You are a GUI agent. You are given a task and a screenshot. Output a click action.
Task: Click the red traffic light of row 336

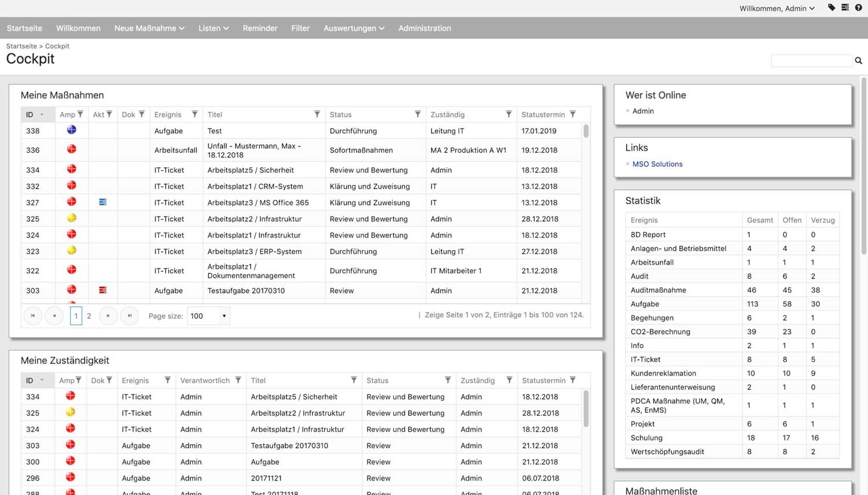tap(72, 149)
